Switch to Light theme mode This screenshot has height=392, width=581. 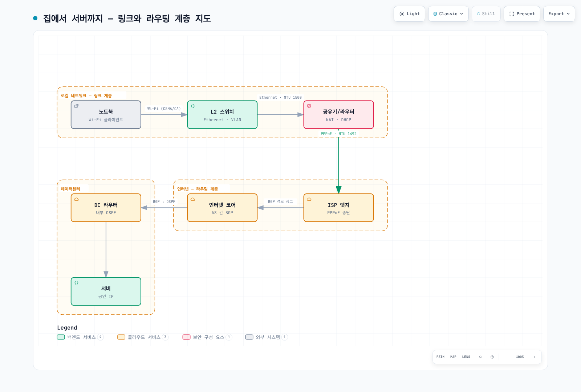[409, 14]
